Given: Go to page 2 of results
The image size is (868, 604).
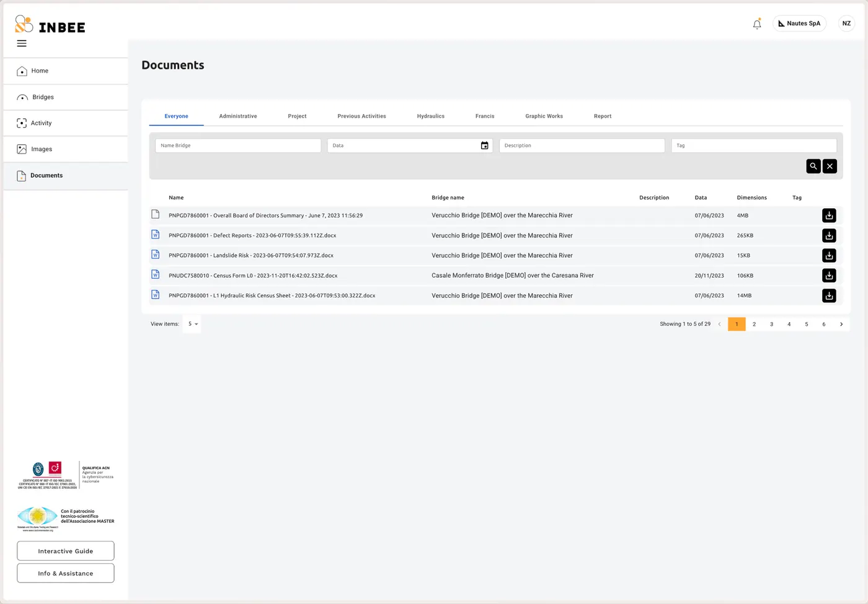Looking at the screenshot, I should click(x=754, y=324).
